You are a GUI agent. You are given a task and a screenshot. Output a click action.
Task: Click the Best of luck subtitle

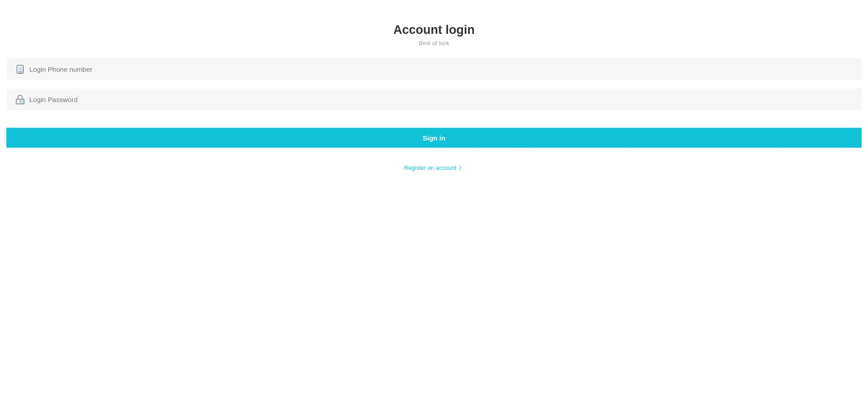pos(434,43)
